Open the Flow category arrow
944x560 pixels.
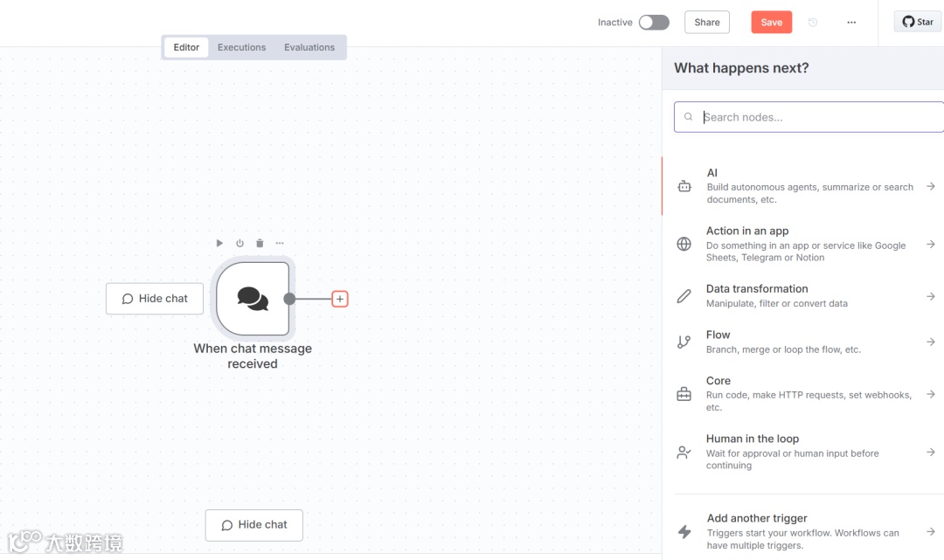(x=931, y=342)
